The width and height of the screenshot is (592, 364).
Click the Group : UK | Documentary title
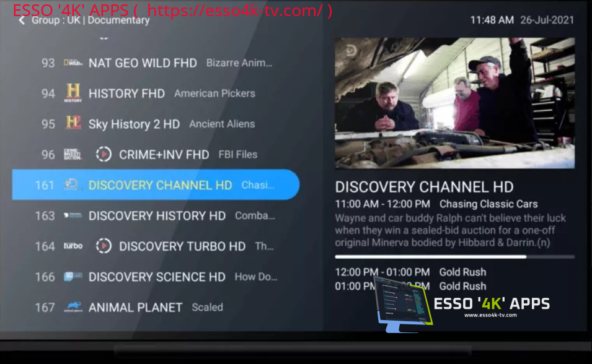[x=91, y=20]
